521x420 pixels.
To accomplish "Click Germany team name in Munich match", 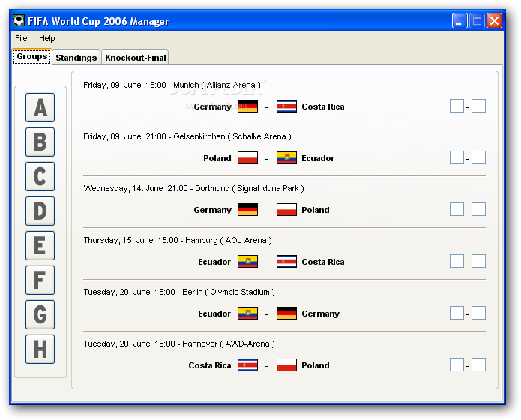I will [213, 106].
